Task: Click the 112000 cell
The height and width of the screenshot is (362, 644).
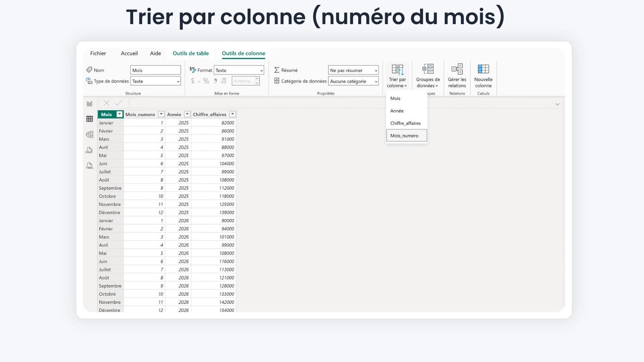Action: point(214,188)
